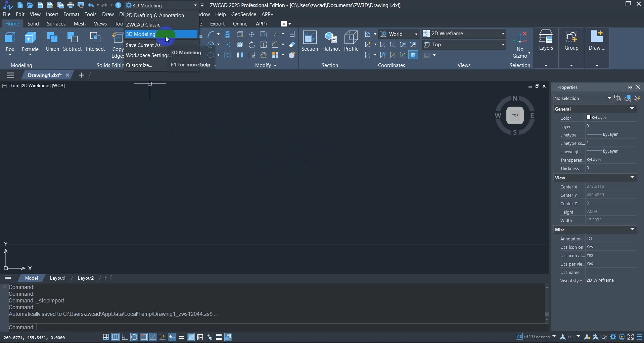This screenshot has height=343, width=644.
Task: Collapse the Misc properties section
Action: coord(632,229)
